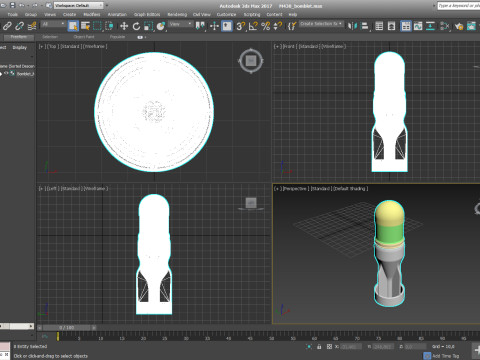
Task: Open the Modifiers menu
Action: click(x=92, y=15)
